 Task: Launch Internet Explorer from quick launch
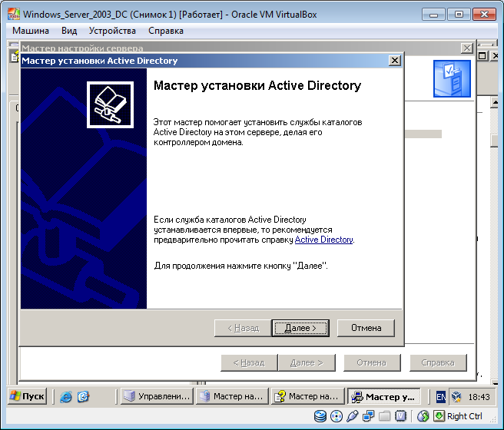(66, 397)
